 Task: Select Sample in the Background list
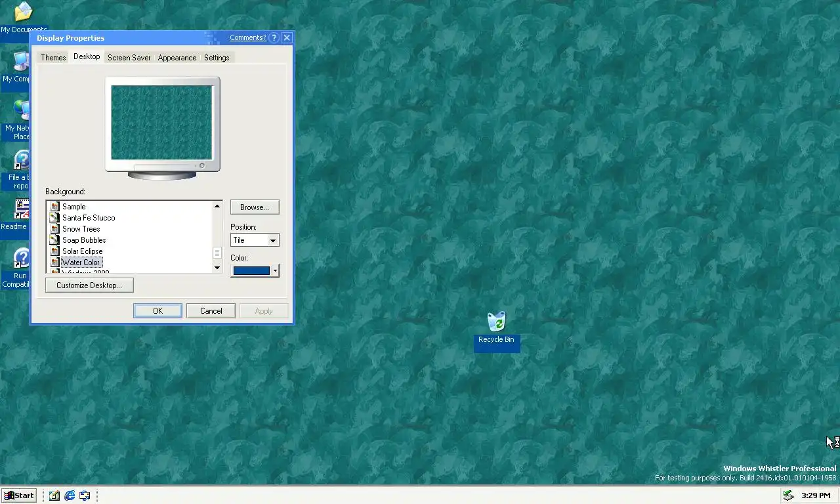coord(74,207)
